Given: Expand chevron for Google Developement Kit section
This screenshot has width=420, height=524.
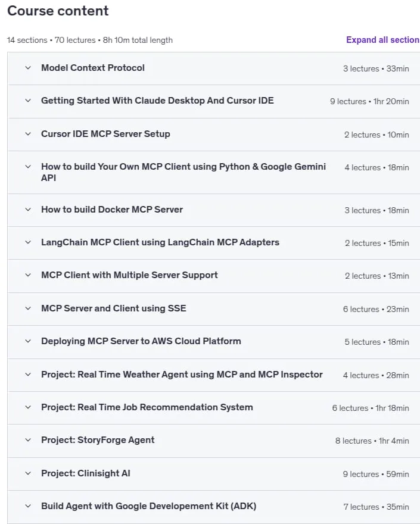Looking at the screenshot, I should [28, 506].
